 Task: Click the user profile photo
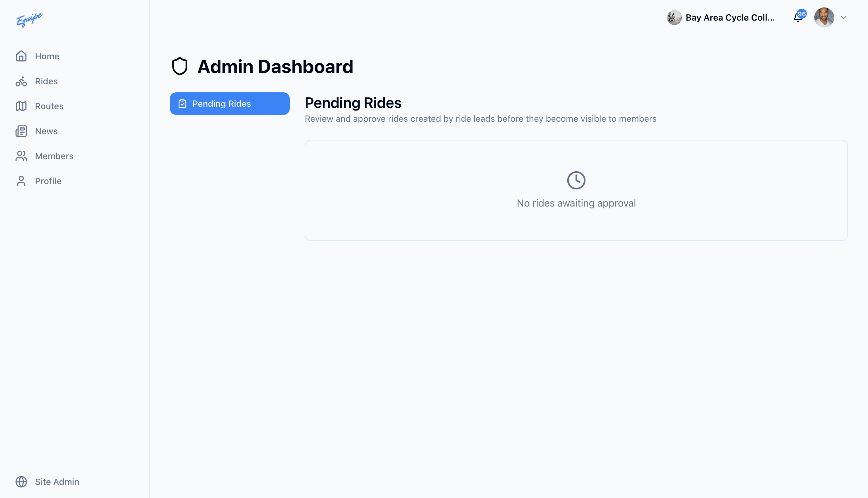pos(824,17)
